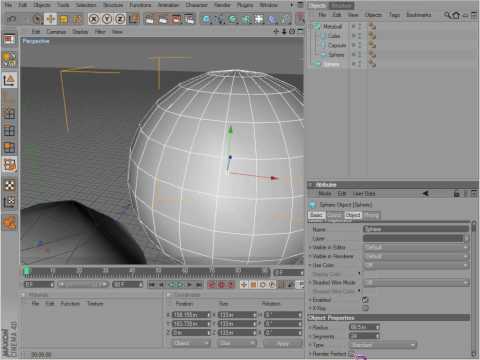This screenshot has height=360, width=480.
Task: Open the Size dropdown in Coordinates panel
Action: click(237, 343)
